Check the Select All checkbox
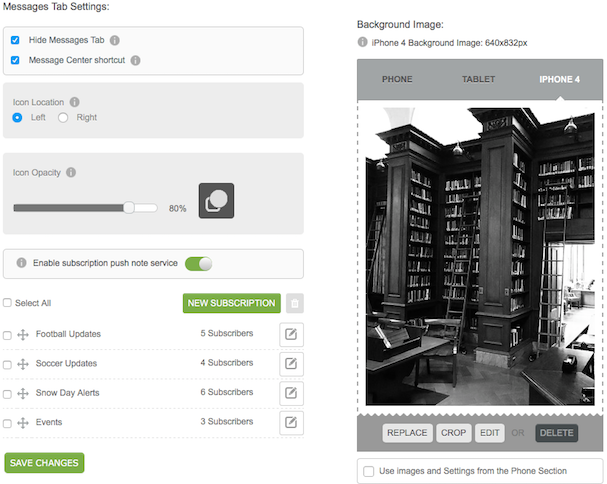 (x=8, y=303)
